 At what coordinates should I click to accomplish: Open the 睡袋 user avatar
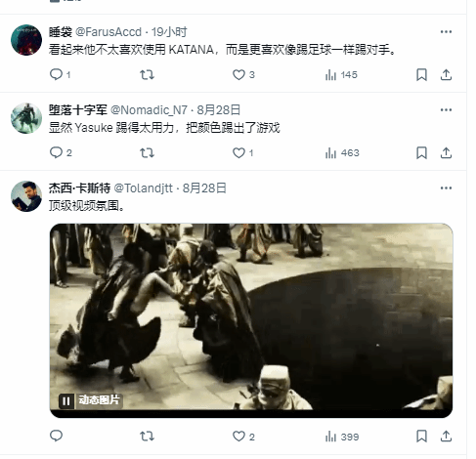tap(26, 40)
